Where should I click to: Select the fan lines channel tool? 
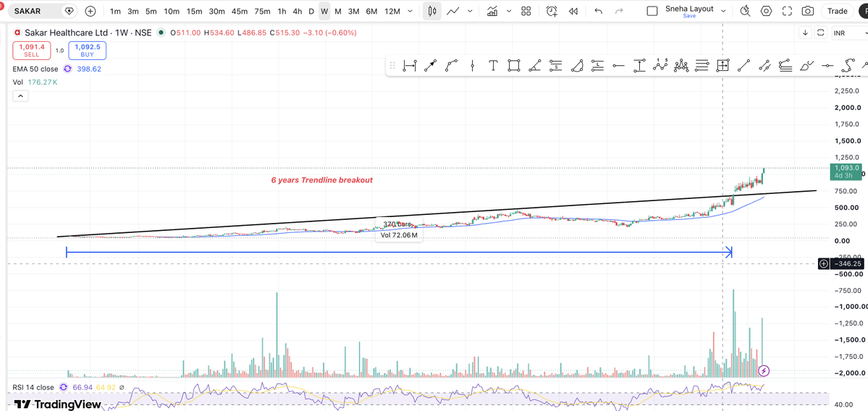785,66
